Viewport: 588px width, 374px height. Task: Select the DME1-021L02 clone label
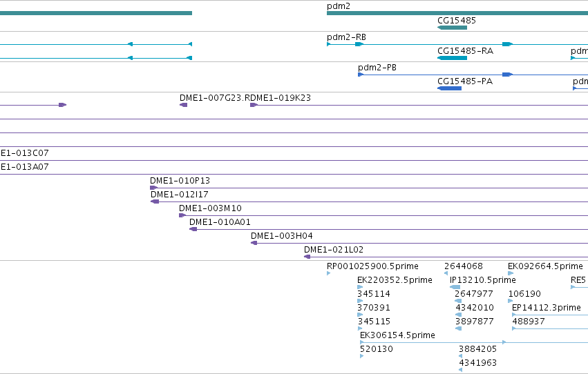333,250
